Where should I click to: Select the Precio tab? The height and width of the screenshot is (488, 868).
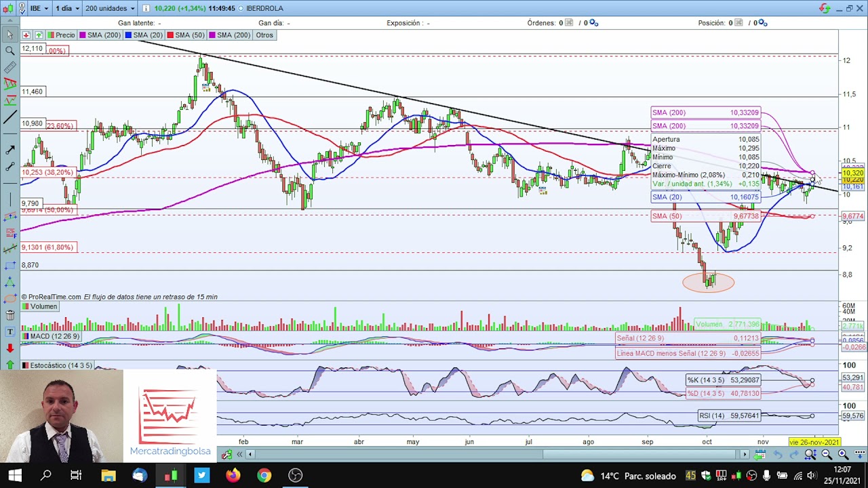62,35
